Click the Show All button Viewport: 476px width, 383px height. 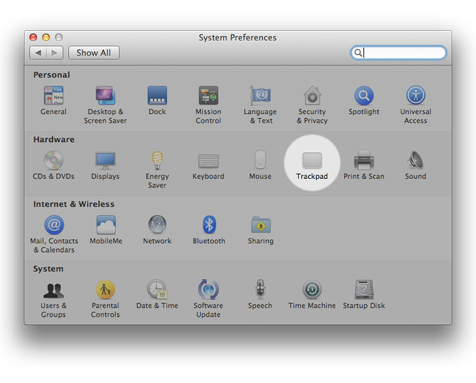coord(94,53)
